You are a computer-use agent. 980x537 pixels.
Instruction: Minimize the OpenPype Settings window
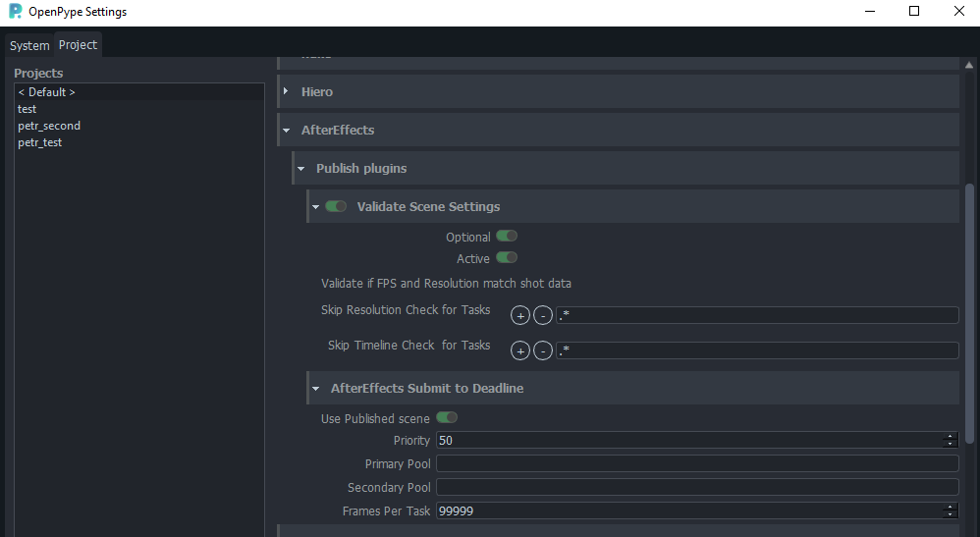point(869,11)
